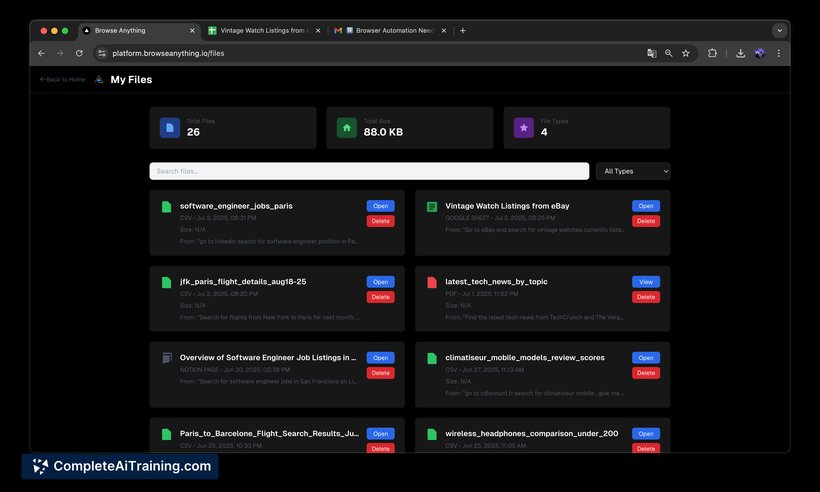
Task: Expand the tab search chevron at top right
Action: pyautogui.click(x=779, y=30)
